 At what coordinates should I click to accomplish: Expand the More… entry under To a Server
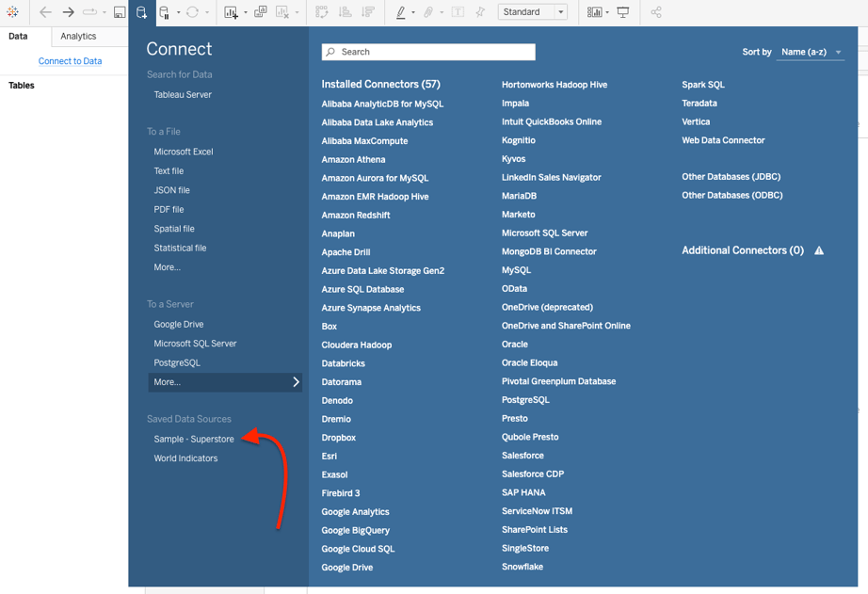225,382
